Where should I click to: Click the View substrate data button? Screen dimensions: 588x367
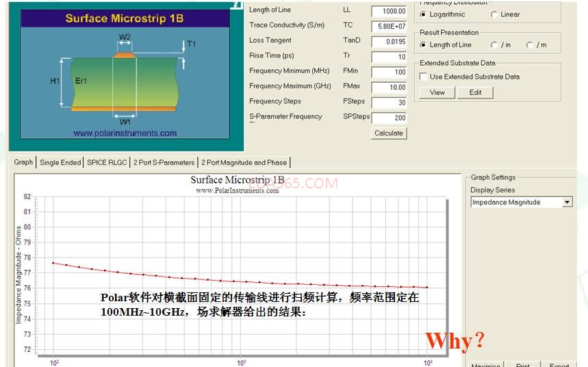[x=437, y=92]
